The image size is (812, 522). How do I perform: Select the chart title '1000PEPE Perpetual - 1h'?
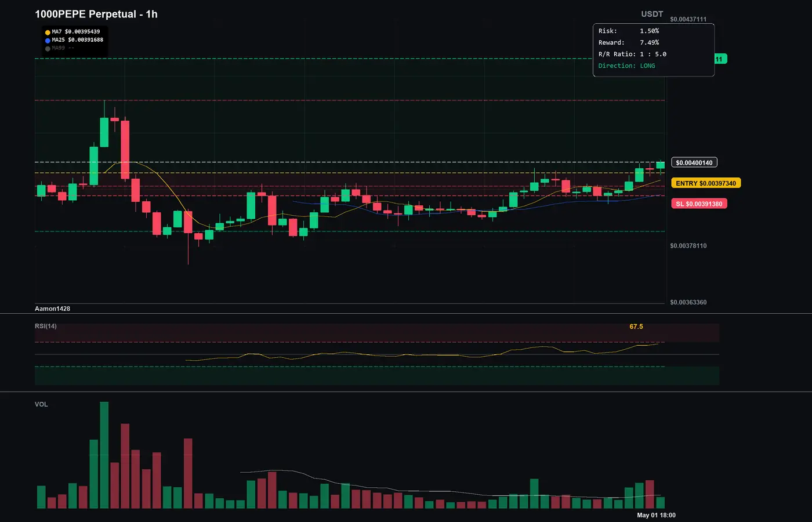click(x=96, y=14)
